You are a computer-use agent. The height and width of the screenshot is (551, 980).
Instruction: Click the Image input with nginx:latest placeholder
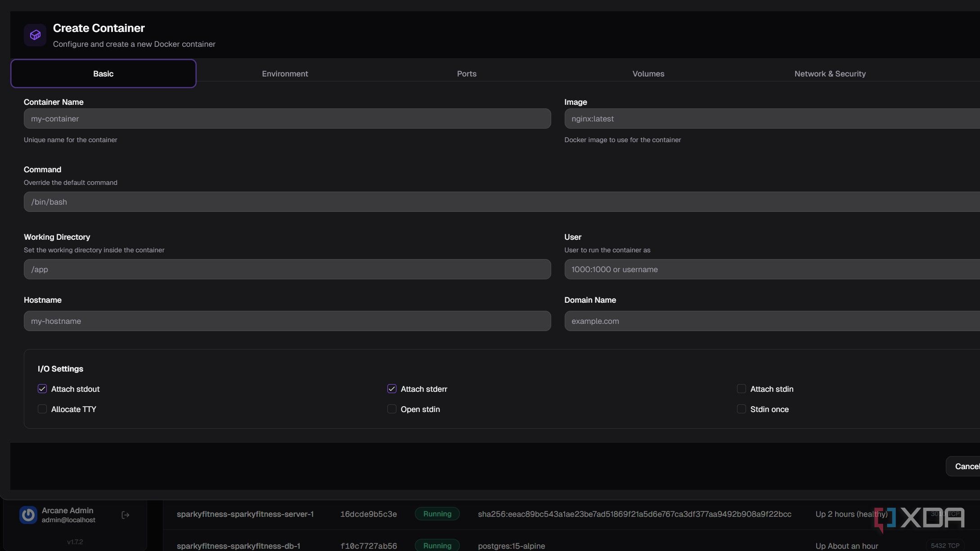tap(772, 119)
